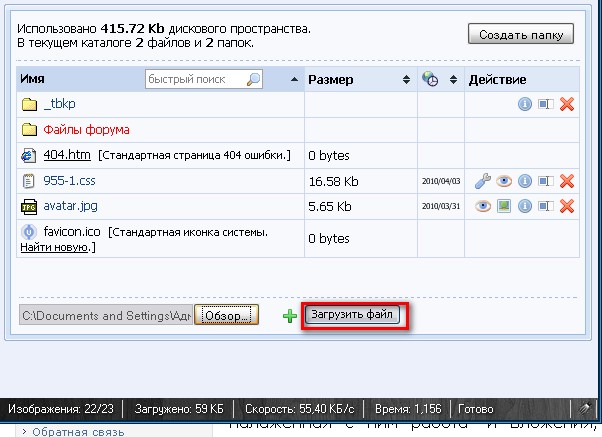Click the avatar.jpg JPG icon

click(x=29, y=207)
